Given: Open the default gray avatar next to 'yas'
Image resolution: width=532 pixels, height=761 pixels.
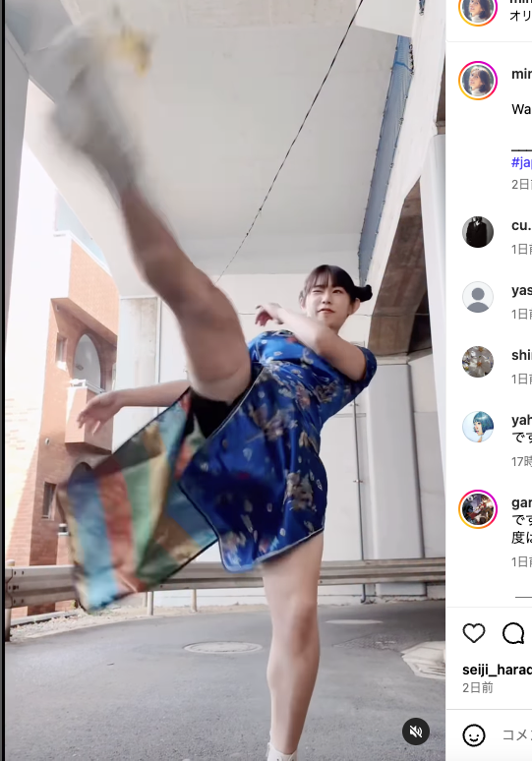Looking at the screenshot, I should pos(478,297).
